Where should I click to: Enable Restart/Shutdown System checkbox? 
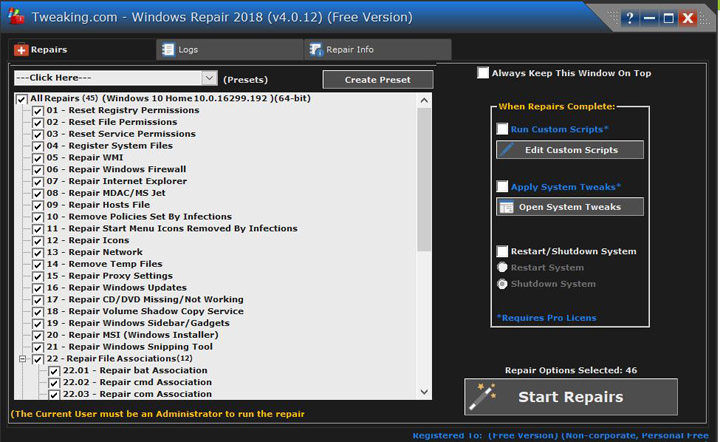pyautogui.click(x=502, y=251)
